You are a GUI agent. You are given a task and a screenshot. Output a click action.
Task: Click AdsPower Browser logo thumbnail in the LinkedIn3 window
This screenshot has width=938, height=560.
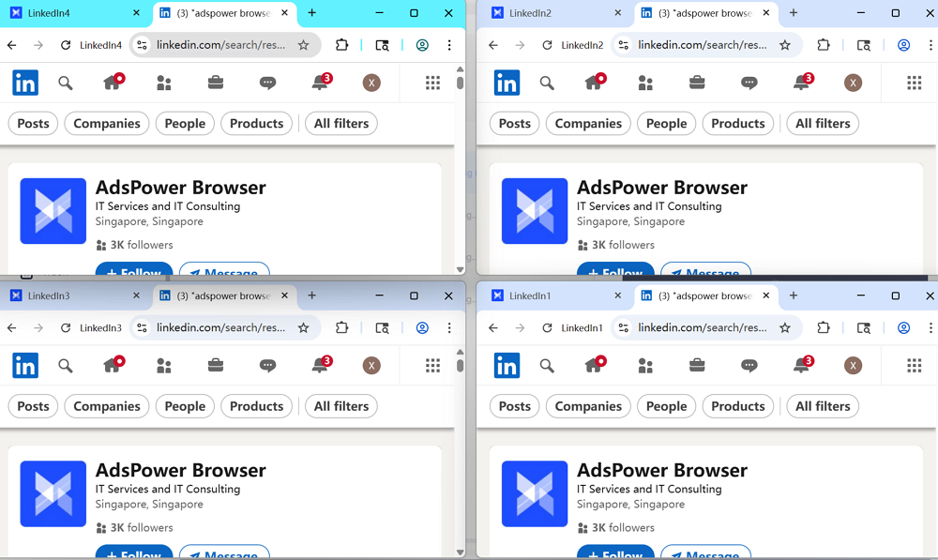(x=53, y=493)
